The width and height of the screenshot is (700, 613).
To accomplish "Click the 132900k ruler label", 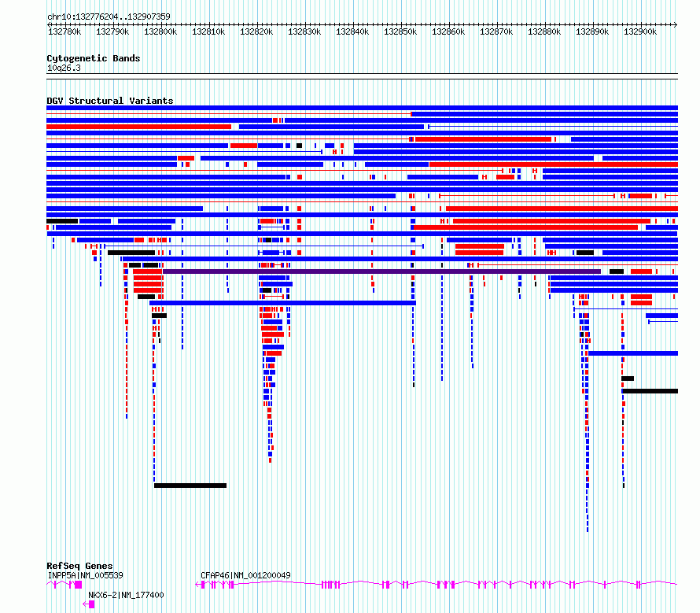I will point(640,31).
